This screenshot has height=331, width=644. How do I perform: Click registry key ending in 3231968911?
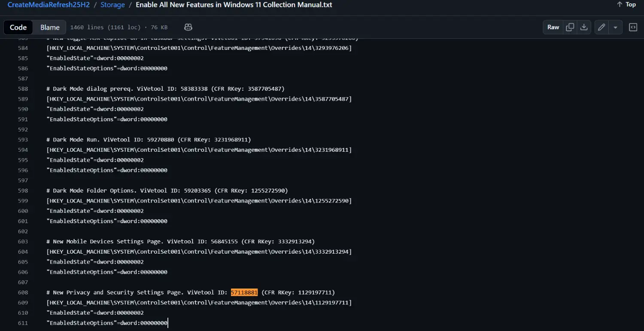pos(199,150)
